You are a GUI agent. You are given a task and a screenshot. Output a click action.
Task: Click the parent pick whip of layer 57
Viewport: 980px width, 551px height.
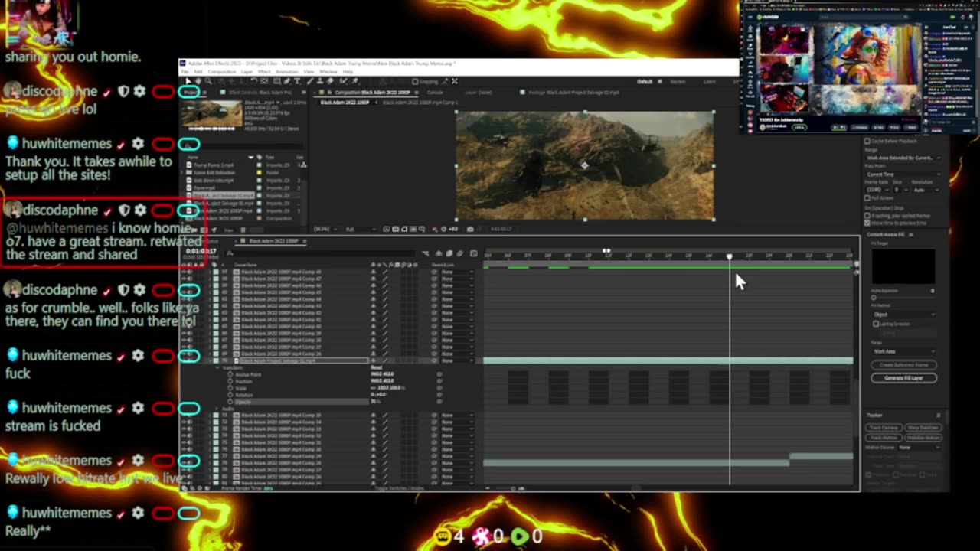click(x=434, y=272)
